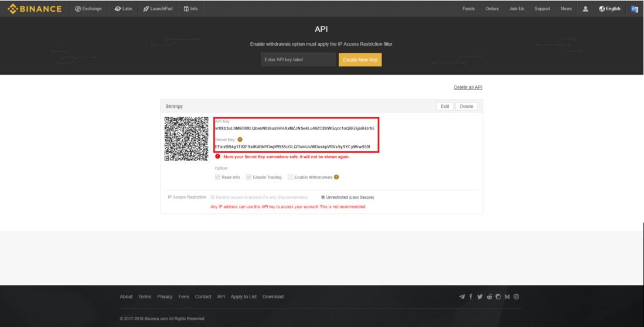The image size is (644, 327).
Task: Open the Terms footer link
Action: click(145, 297)
